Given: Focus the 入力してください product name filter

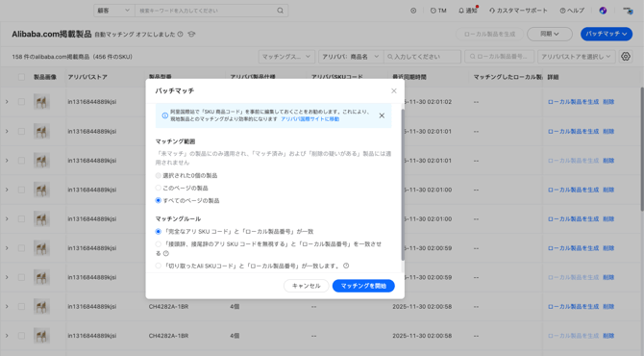Looking at the screenshot, I should (x=422, y=57).
